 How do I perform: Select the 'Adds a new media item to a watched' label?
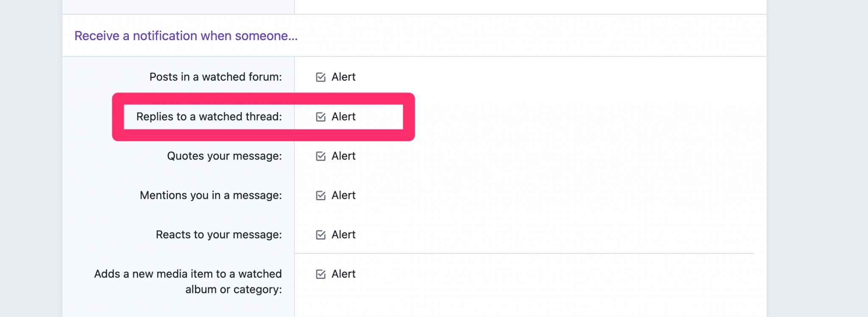pos(188,274)
